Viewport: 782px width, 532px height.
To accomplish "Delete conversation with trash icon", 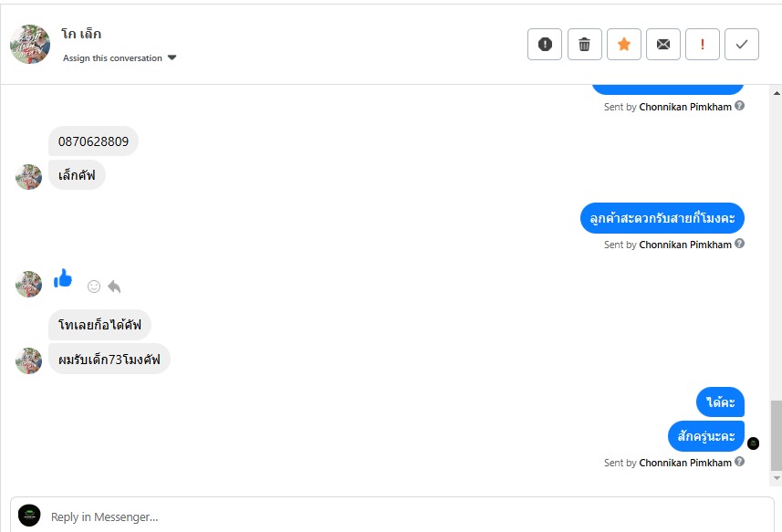I will point(585,44).
